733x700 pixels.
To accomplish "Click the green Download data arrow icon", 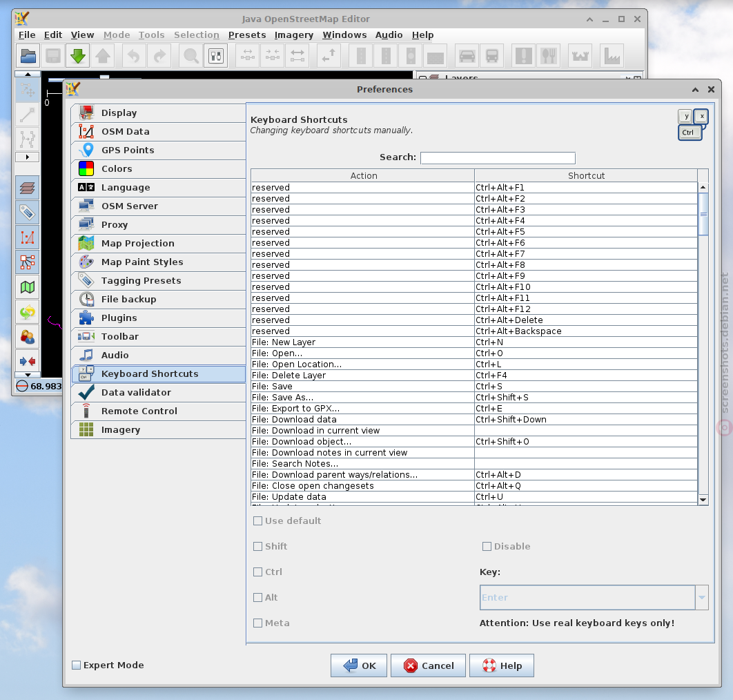I will click(77, 56).
